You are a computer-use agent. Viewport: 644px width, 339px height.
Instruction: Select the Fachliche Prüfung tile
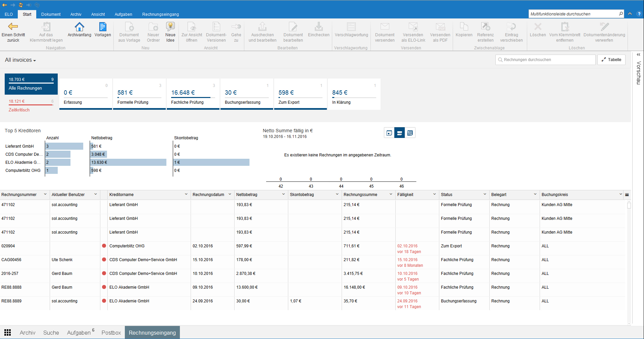[193, 95]
